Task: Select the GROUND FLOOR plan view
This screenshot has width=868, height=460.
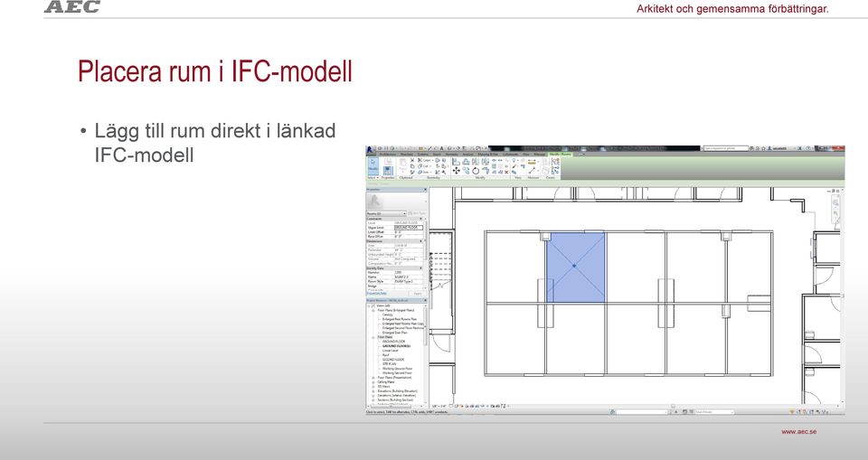Action: tap(393, 341)
